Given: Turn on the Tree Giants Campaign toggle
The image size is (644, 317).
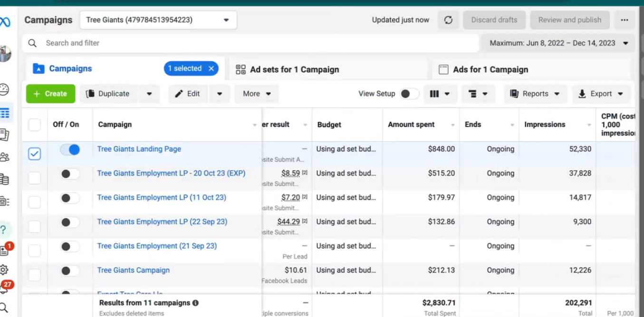Looking at the screenshot, I should [70, 271].
